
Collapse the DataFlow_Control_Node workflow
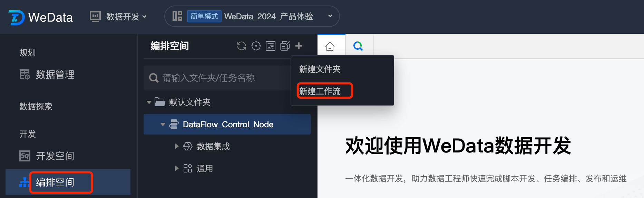(163, 125)
